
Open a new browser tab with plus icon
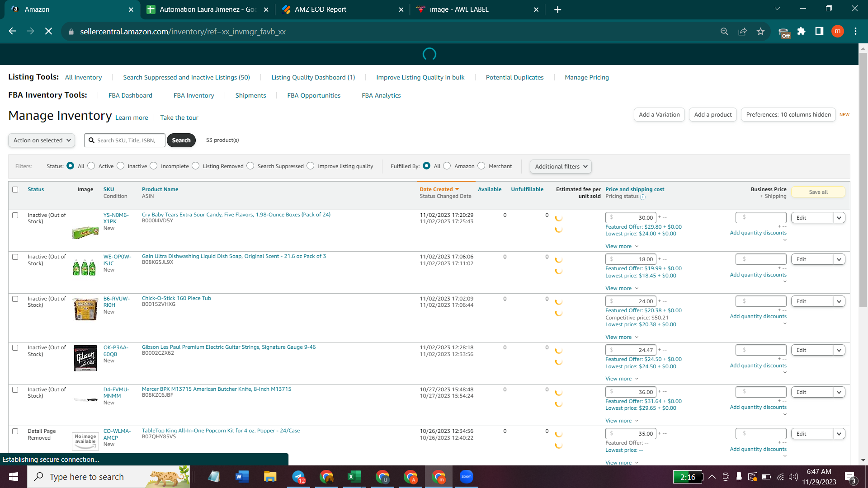tap(558, 9)
